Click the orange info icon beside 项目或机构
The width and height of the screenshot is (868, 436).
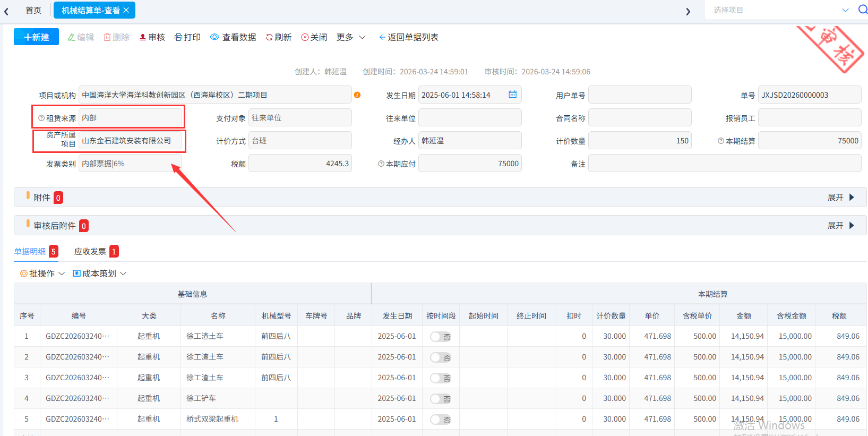tap(357, 95)
